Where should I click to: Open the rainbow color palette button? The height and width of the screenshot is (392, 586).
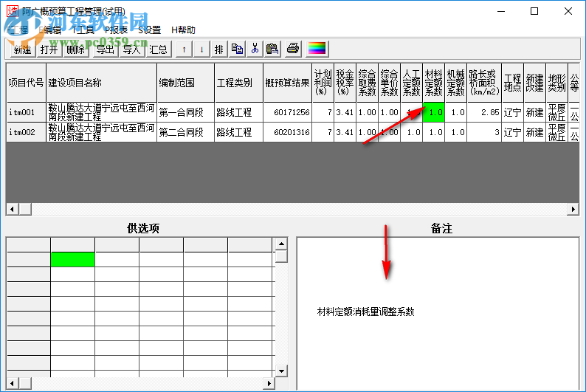pos(317,49)
